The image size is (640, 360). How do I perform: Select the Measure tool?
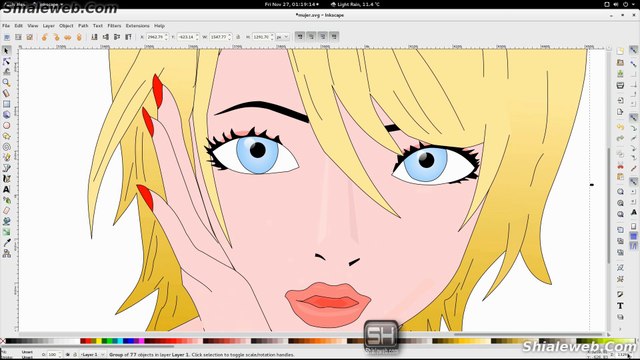6,93
